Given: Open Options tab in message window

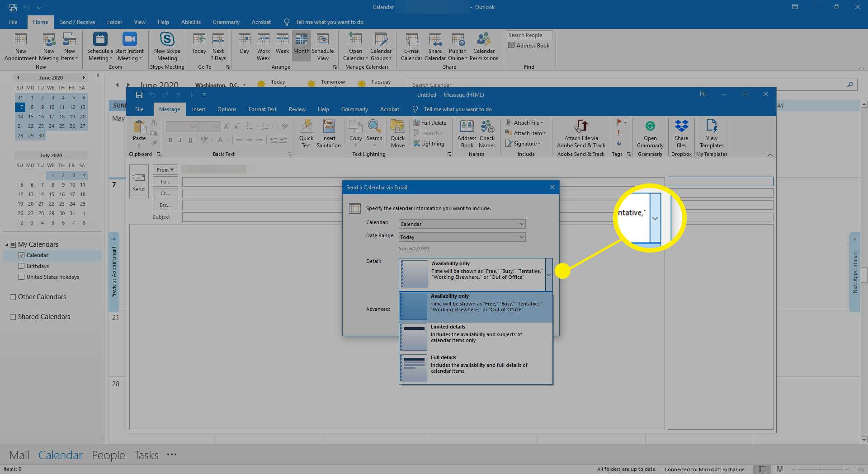Looking at the screenshot, I should click(226, 109).
